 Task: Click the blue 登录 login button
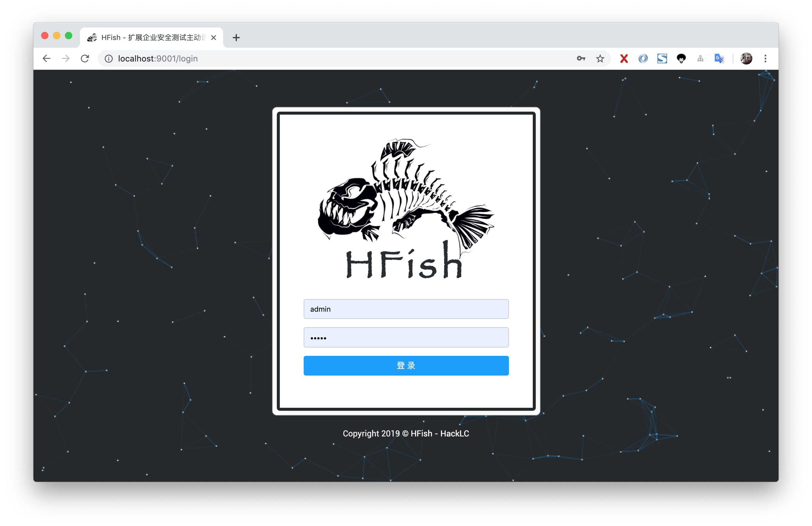pos(406,366)
